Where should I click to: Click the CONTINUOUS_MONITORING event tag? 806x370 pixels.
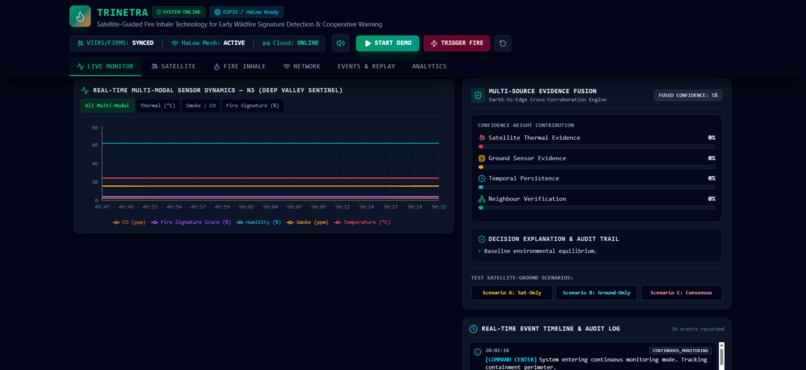tap(680, 350)
